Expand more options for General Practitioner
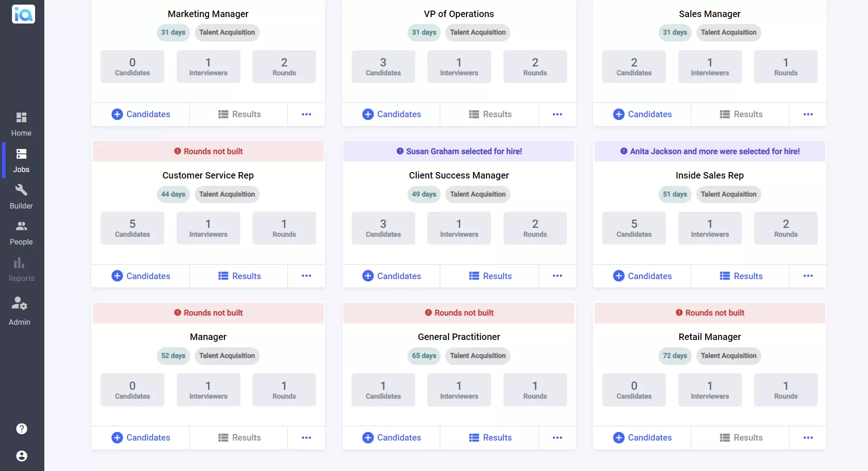 557,437
